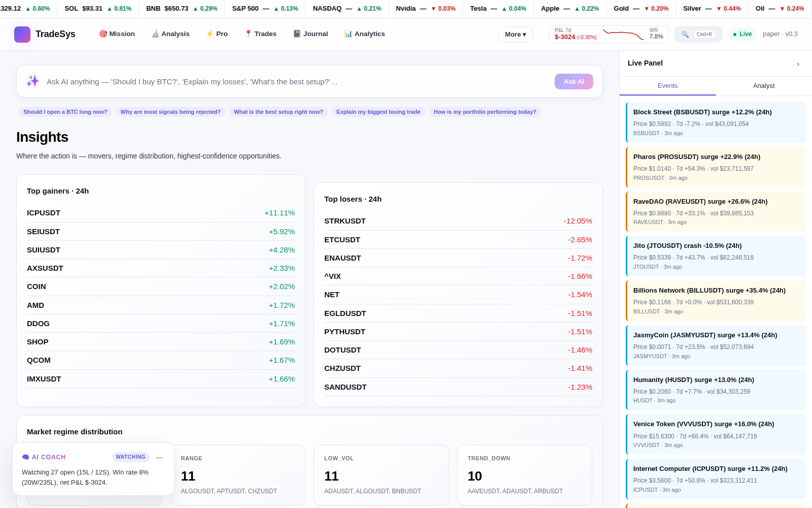Collapse the Live Panel using the chevron
This screenshot has height=508, width=812.
click(798, 63)
